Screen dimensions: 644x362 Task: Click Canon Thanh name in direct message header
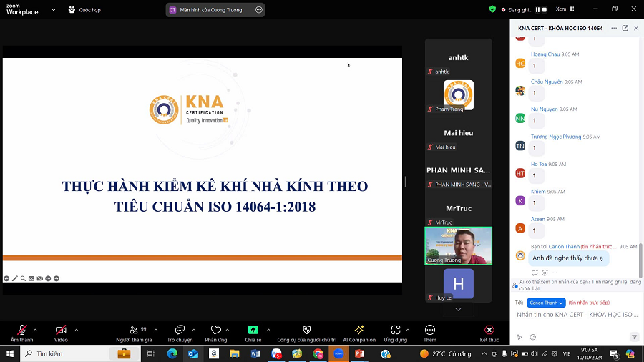[x=564, y=246]
